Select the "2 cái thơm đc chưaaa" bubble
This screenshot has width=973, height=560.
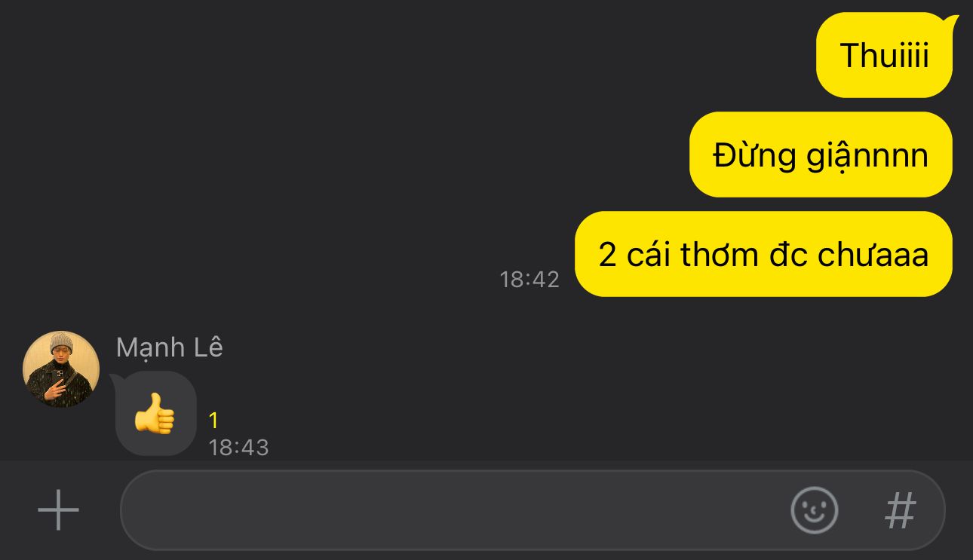tap(763, 254)
